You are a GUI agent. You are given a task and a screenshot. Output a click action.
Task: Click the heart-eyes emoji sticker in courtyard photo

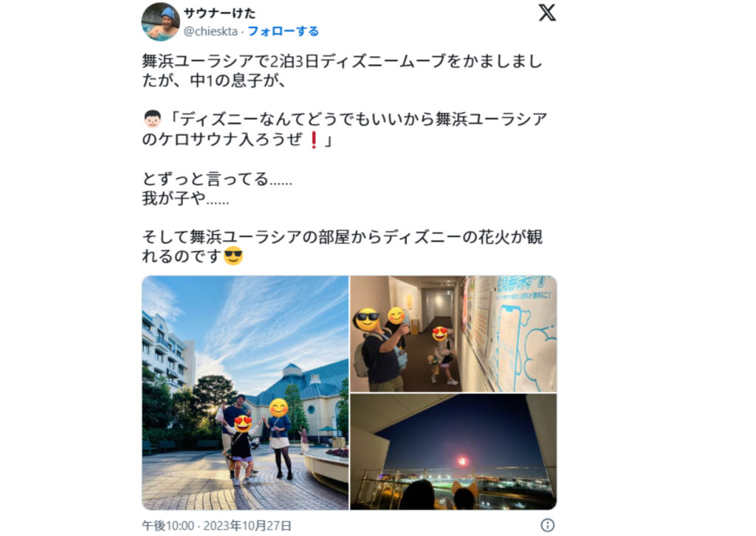pos(243,423)
